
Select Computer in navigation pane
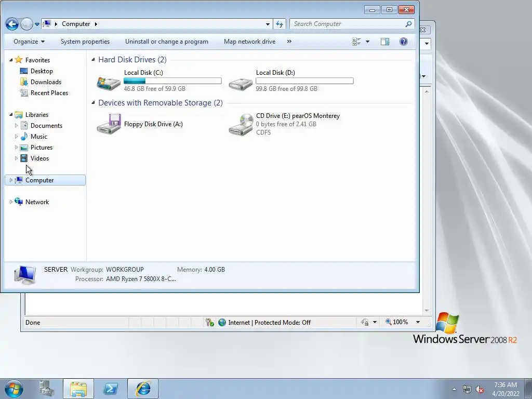[39, 180]
